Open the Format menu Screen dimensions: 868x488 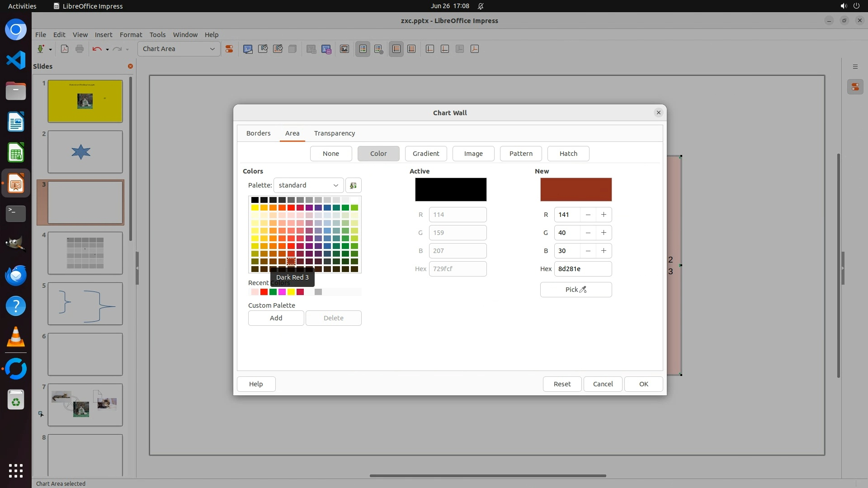[131, 35]
